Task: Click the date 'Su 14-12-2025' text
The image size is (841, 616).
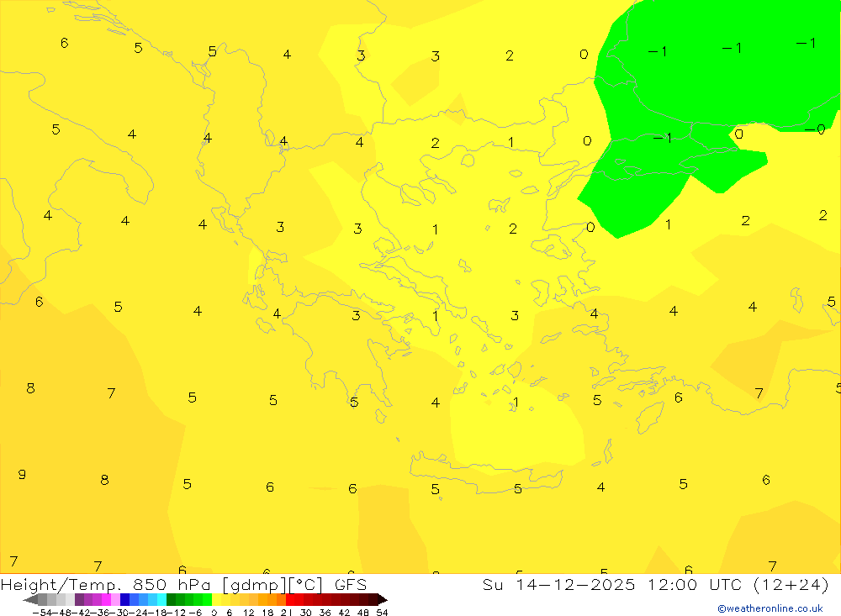Action: point(559,584)
